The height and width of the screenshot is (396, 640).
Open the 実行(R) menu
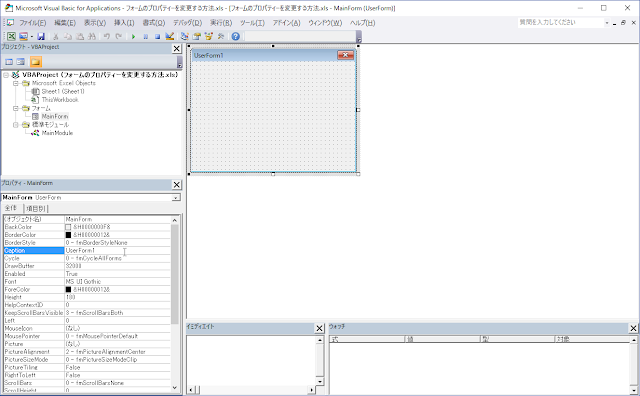click(221, 23)
